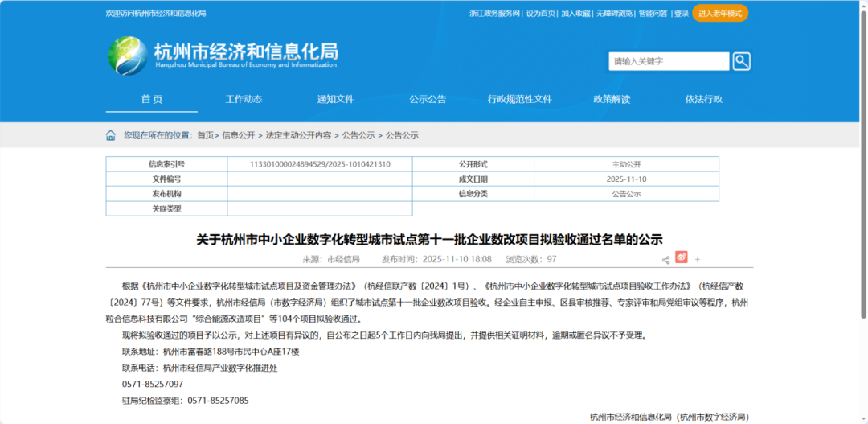The image size is (868, 424).
Task: Click the 浙江政务服务网 top link
Action: (494, 14)
